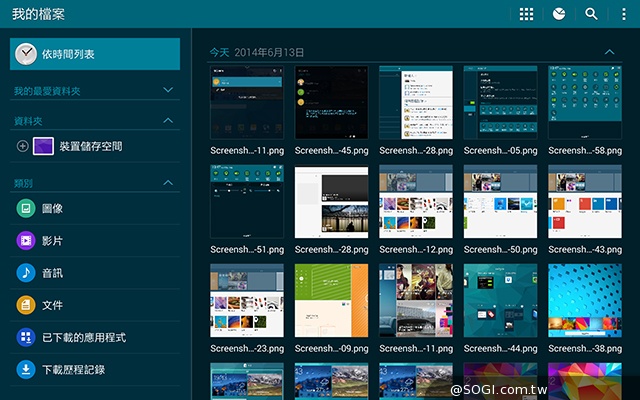Image resolution: width=640 pixels, height=400 pixels.
Task: Switch to grid view using the grid icon
Action: (526, 14)
